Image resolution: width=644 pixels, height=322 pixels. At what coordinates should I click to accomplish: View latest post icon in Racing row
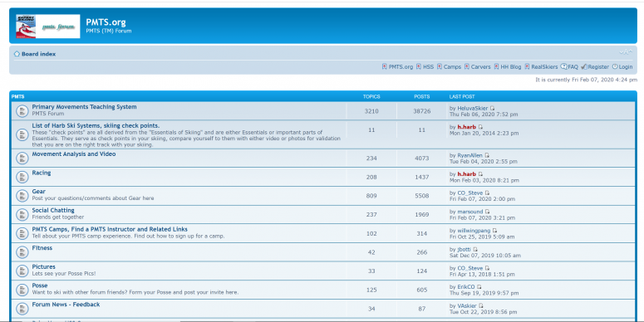tap(480, 174)
